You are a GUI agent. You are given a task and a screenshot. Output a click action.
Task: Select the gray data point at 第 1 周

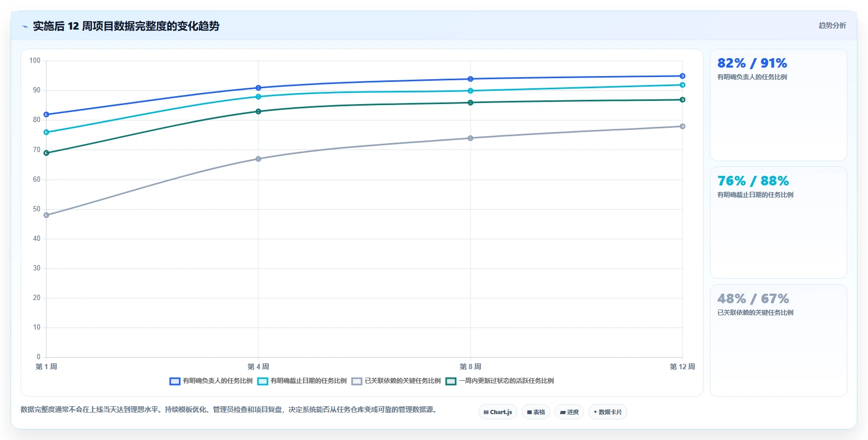[x=47, y=215]
